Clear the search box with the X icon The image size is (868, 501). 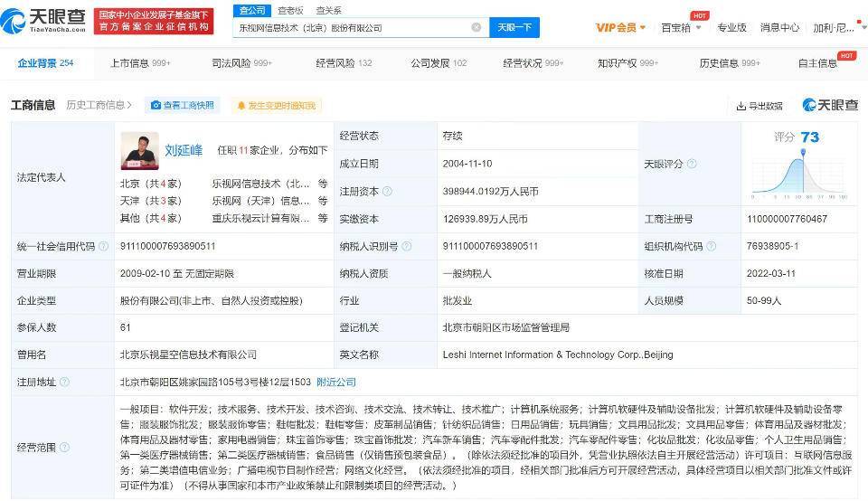coord(476,27)
